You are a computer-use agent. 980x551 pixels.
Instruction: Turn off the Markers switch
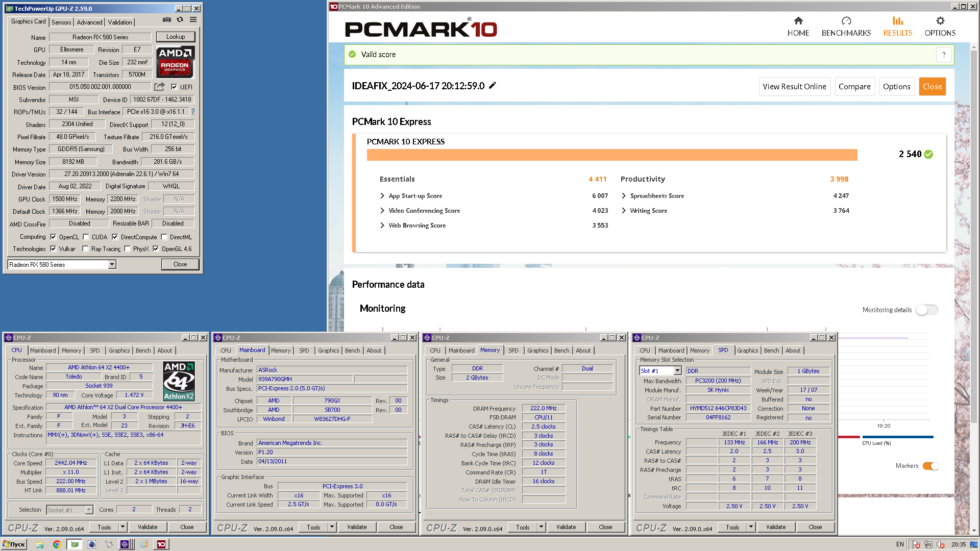[x=930, y=466]
